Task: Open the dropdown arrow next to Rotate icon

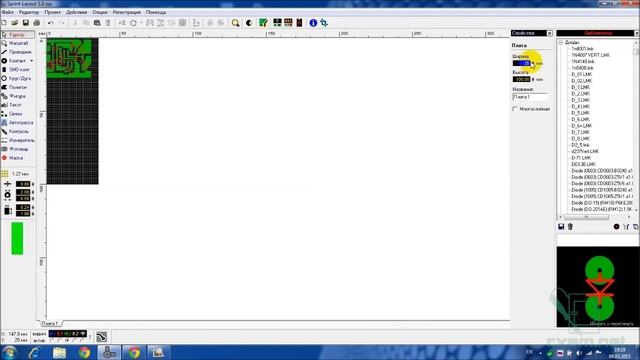Action: [x=141, y=23]
